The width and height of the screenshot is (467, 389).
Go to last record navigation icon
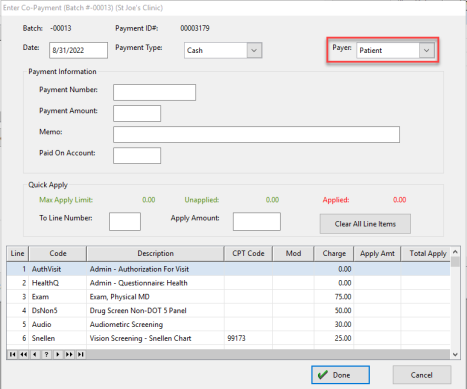click(x=81, y=354)
